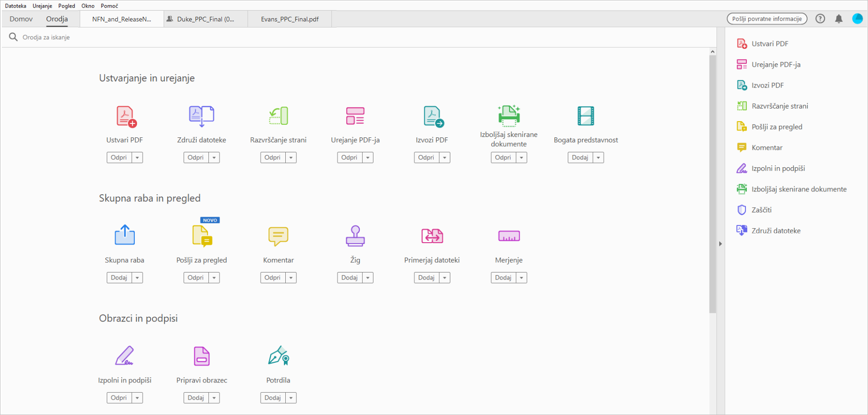Select the Merjenje ruler icon
The image size is (868, 415).
pyautogui.click(x=509, y=236)
